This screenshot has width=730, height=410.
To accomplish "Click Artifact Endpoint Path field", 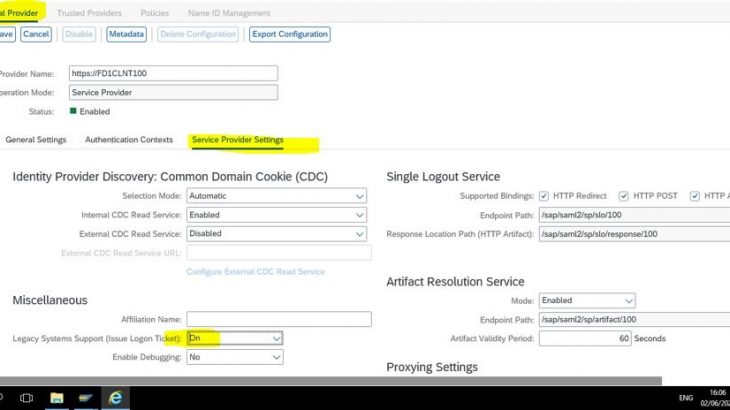I will coord(634,320).
